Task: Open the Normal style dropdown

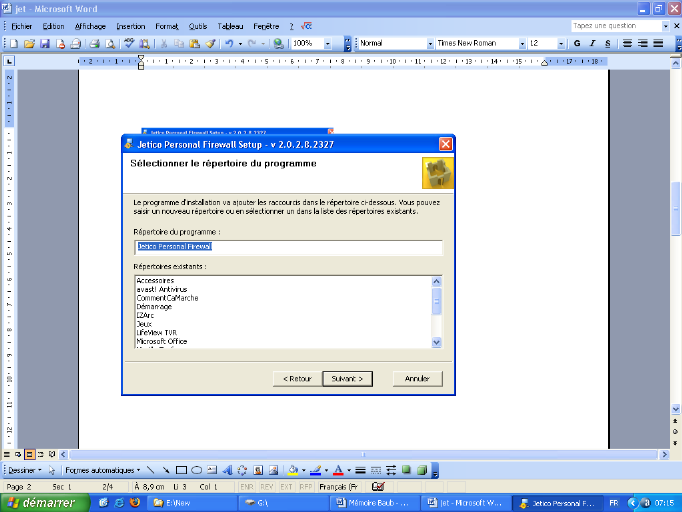Action: [430, 44]
